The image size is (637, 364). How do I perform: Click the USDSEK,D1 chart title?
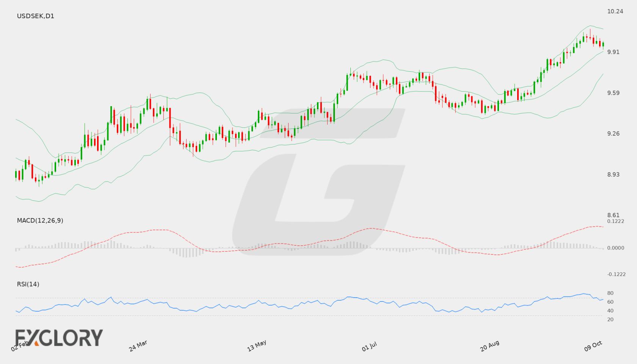tap(36, 16)
